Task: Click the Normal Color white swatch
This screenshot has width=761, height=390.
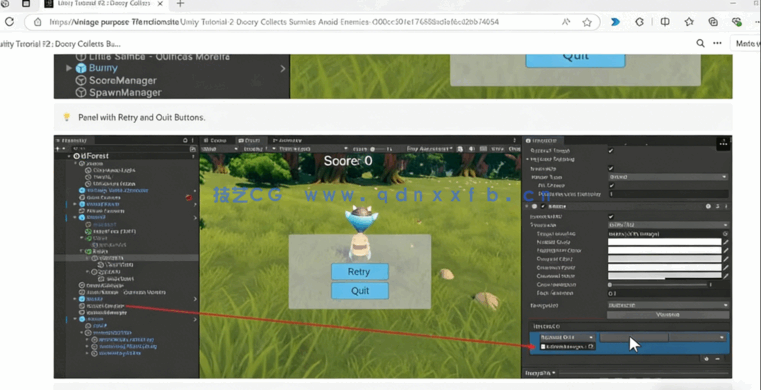Action: pyautogui.click(x=664, y=242)
